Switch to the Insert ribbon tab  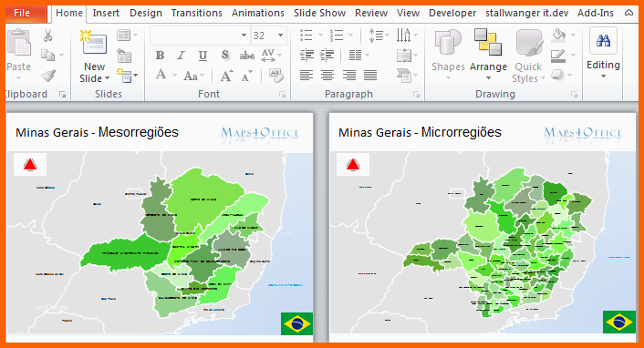pyautogui.click(x=106, y=13)
